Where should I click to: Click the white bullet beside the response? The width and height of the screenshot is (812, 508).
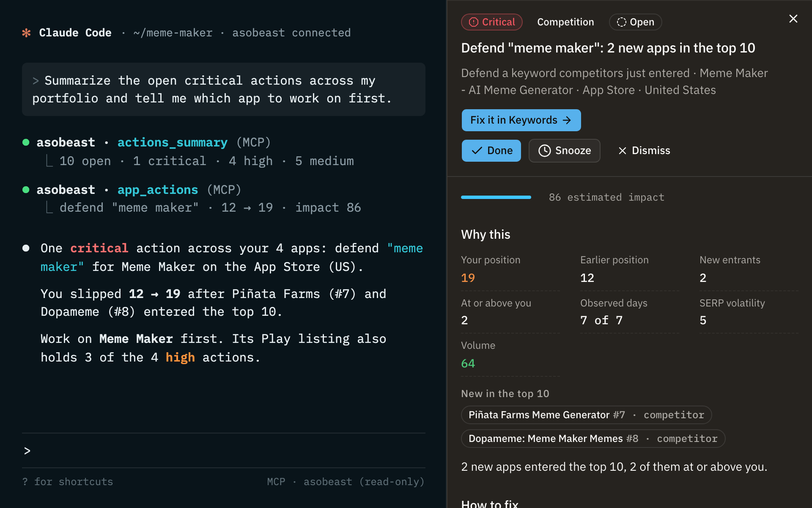(x=26, y=248)
